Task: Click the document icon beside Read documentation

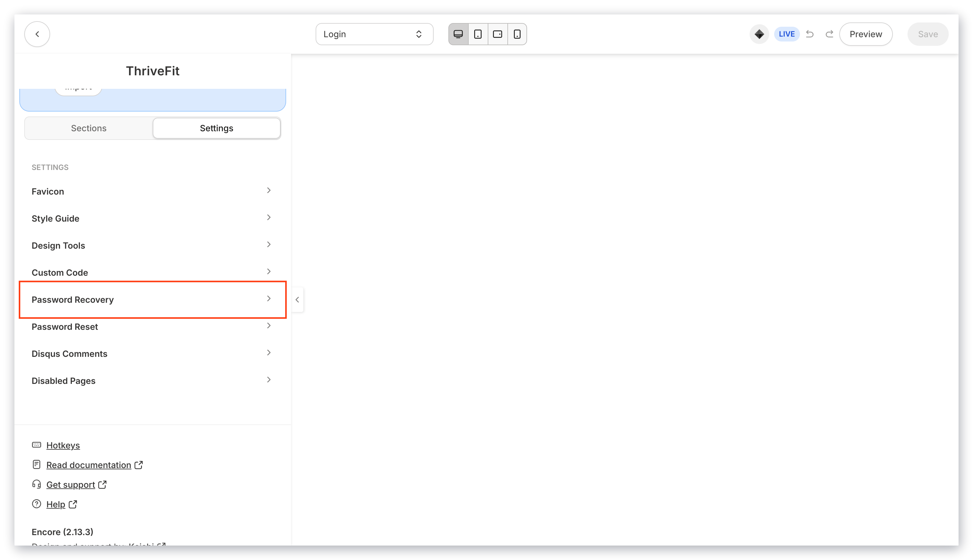Action: pyautogui.click(x=37, y=465)
